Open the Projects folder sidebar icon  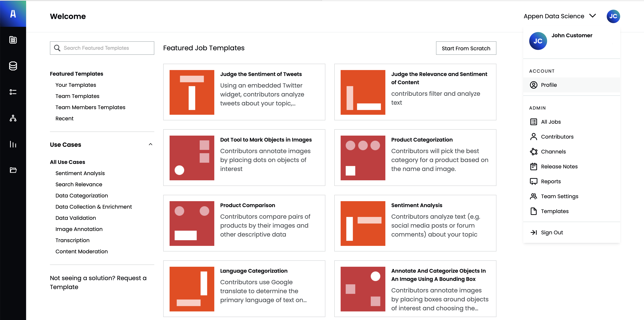point(13,170)
